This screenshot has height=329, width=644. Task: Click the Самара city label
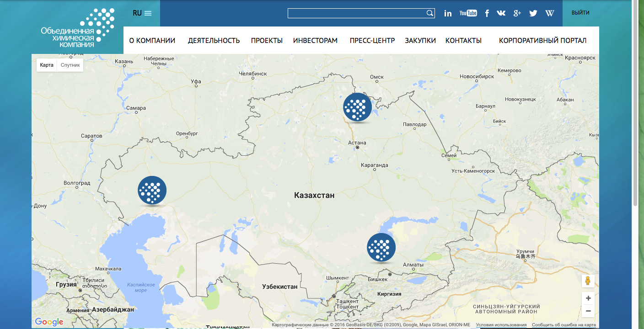click(x=136, y=108)
